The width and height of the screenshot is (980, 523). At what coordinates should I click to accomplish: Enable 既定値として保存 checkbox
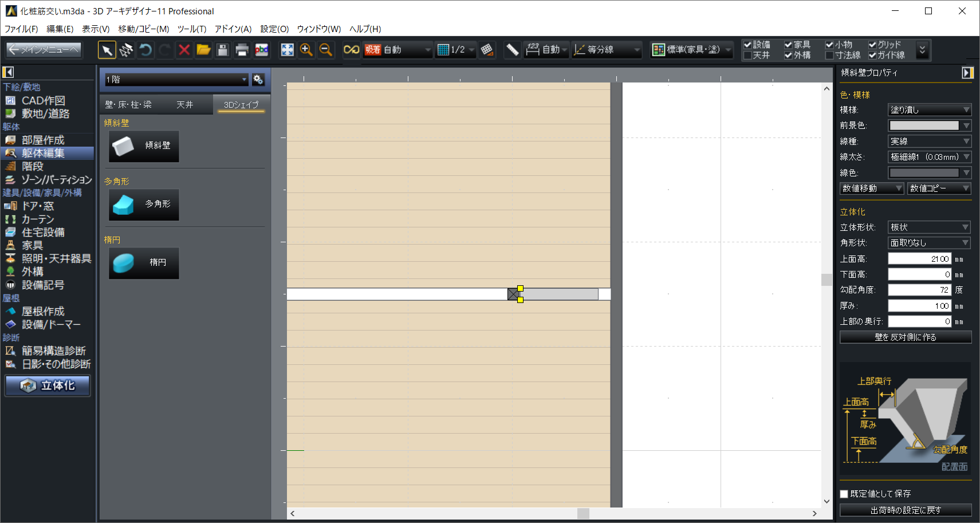coord(844,494)
